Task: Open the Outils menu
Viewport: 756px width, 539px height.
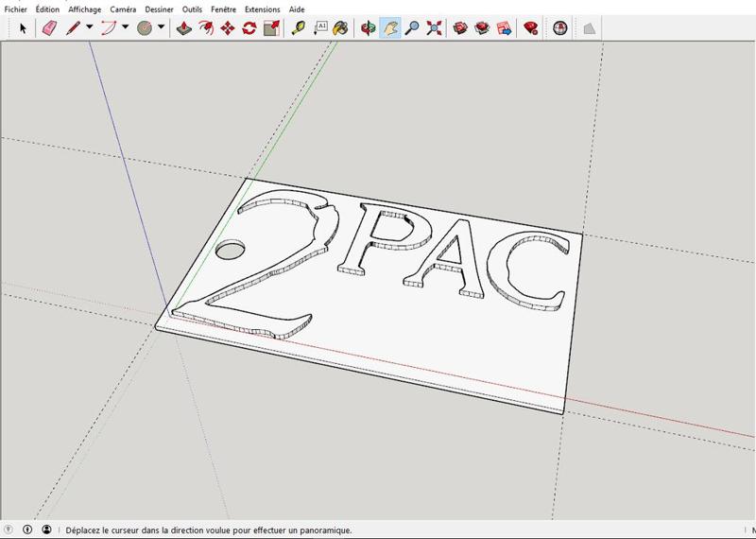Action: coord(192,9)
